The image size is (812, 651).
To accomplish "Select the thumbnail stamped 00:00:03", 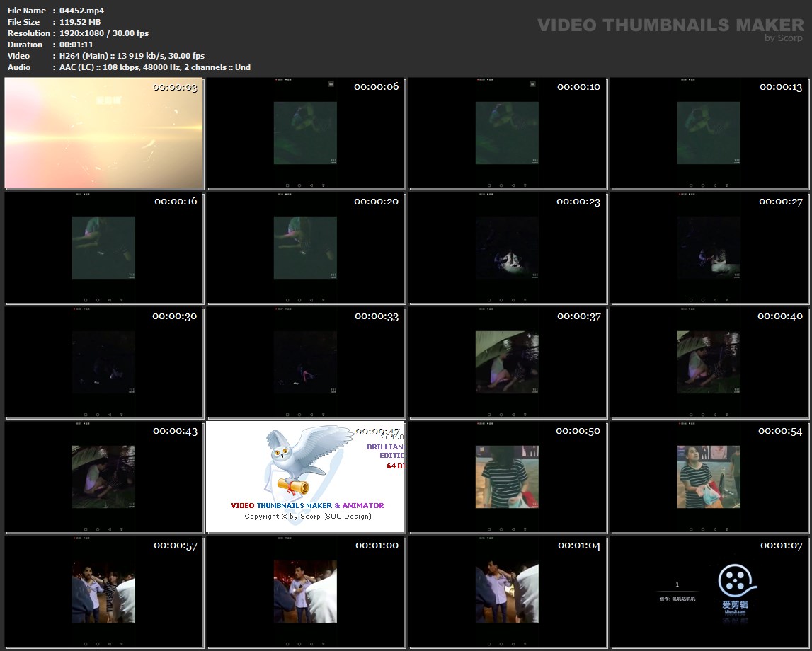I will tap(103, 133).
